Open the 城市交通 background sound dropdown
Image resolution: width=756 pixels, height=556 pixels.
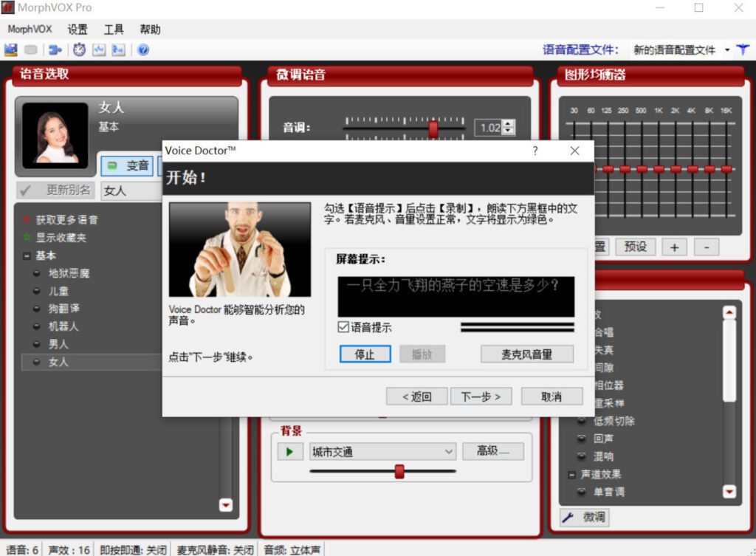pos(448,451)
